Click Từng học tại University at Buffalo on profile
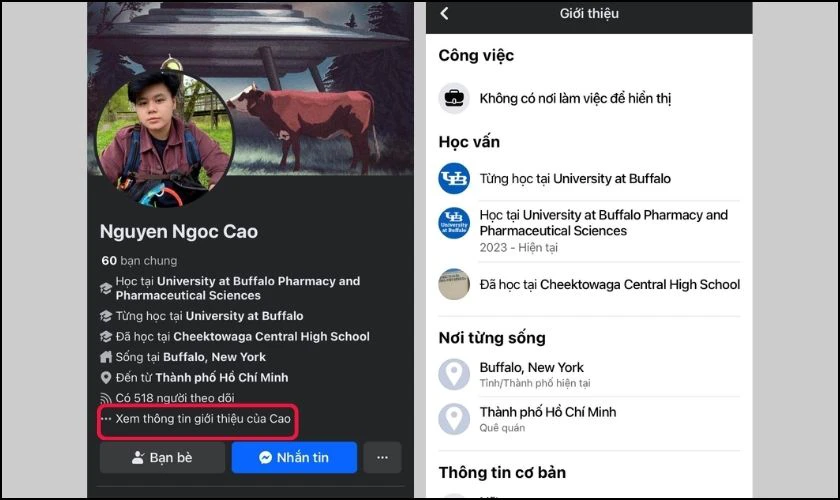This screenshot has width=840, height=500. [x=209, y=316]
